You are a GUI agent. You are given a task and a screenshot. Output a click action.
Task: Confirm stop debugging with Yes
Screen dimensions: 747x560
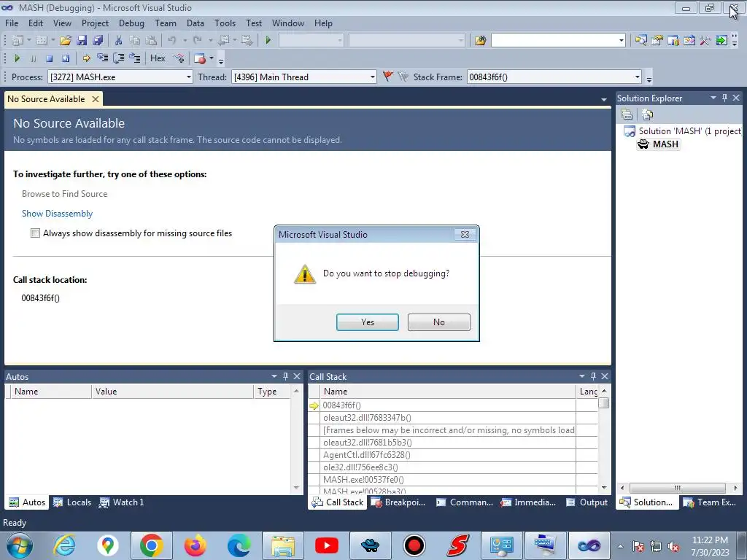(x=368, y=322)
